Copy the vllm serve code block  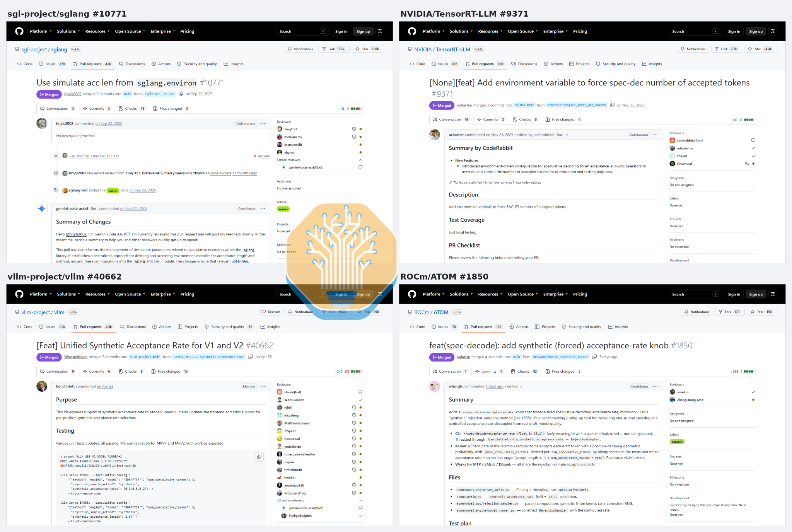point(259,457)
